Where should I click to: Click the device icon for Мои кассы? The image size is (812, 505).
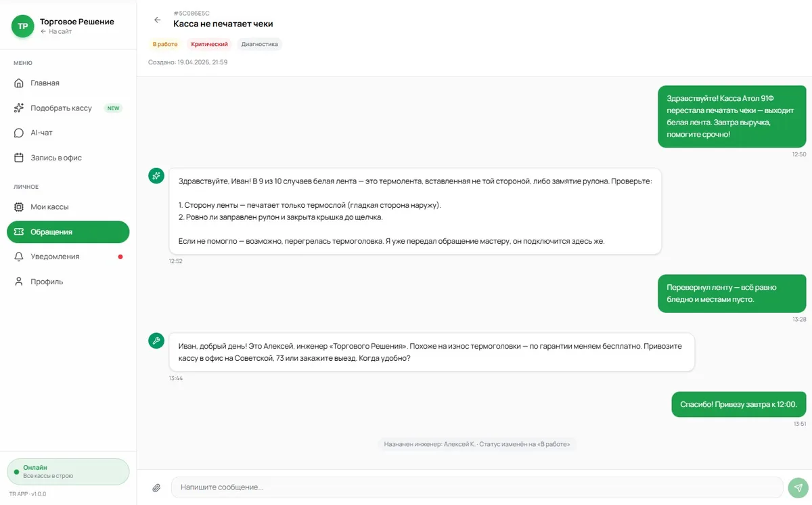click(19, 207)
